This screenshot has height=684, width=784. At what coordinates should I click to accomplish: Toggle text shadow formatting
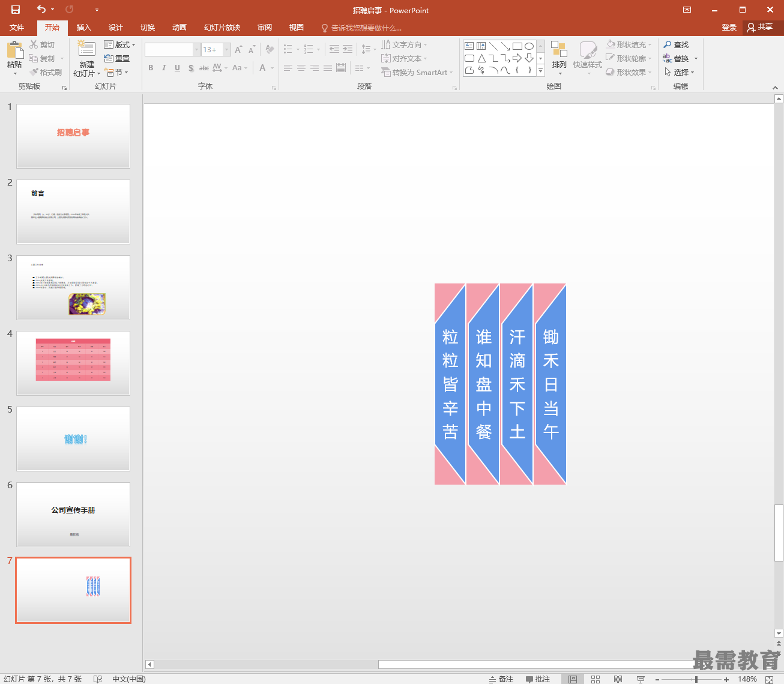(191, 68)
